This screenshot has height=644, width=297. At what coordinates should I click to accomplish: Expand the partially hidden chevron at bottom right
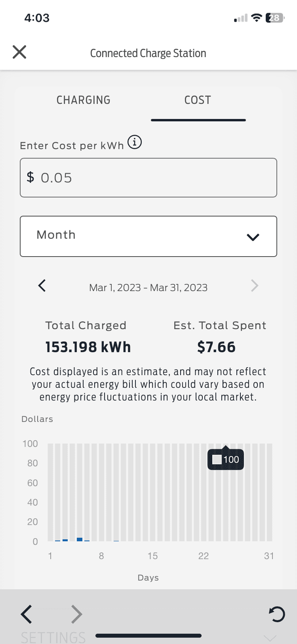(x=270, y=638)
